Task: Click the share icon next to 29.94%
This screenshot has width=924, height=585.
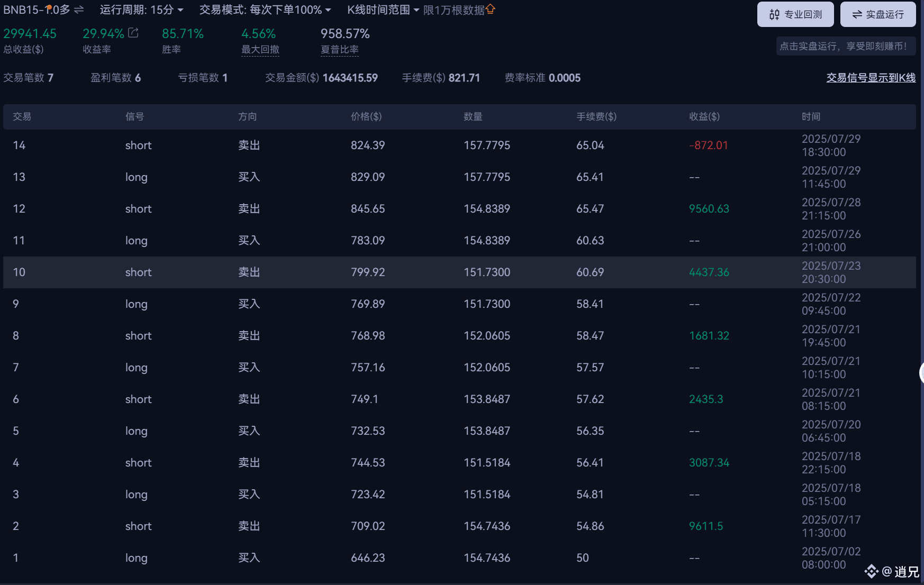Action: [x=133, y=33]
